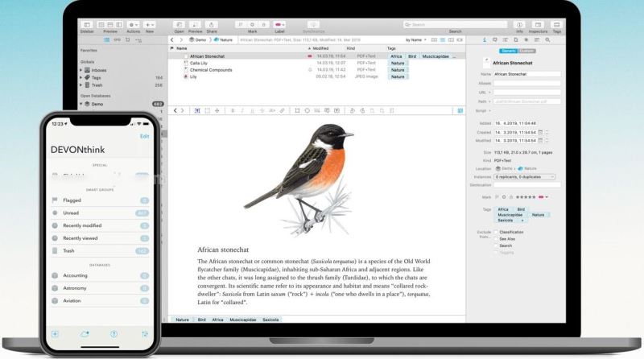The width and height of the screenshot is (644, 359).
Task: Select the rectangle selection tool in editing bar
Action: click(x=207, y=111)
